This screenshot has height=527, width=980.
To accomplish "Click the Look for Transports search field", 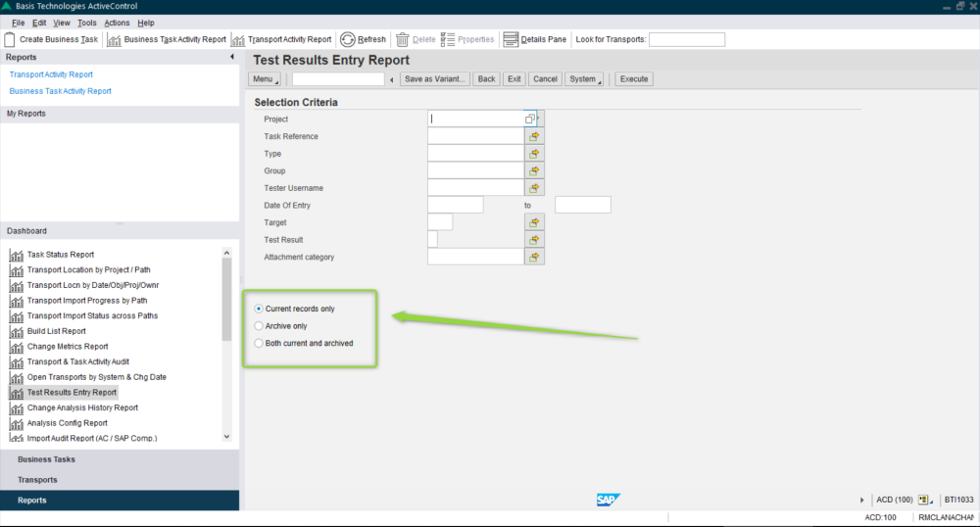I will (687, 39).
